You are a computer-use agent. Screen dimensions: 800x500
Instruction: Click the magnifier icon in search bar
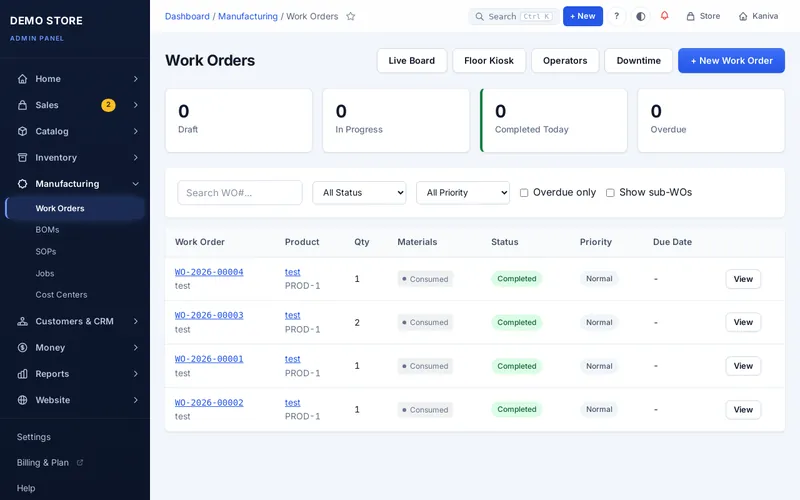coord(480,16)
